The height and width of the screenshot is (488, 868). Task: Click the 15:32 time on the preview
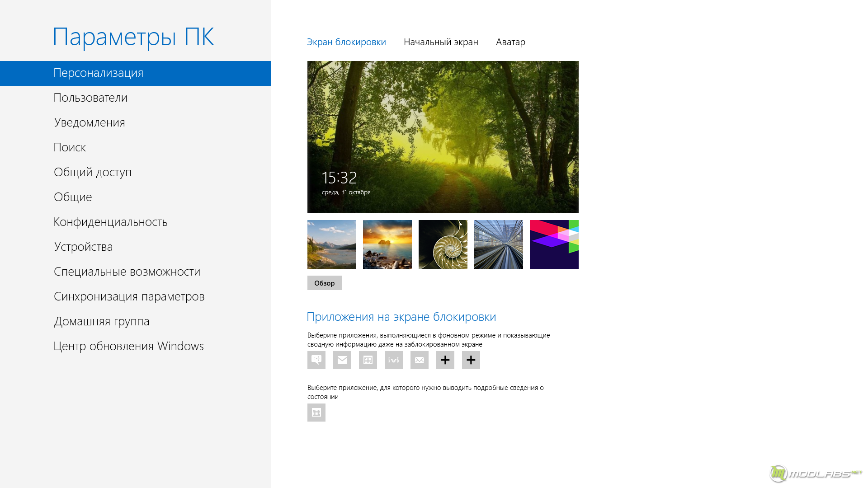point(339,178)
